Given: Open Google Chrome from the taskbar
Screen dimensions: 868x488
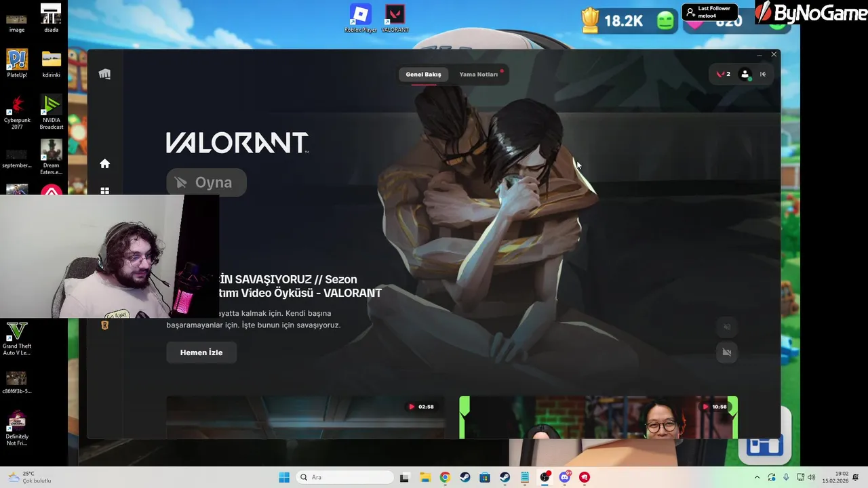Looking at the screenshot, I should coord(445,477).
